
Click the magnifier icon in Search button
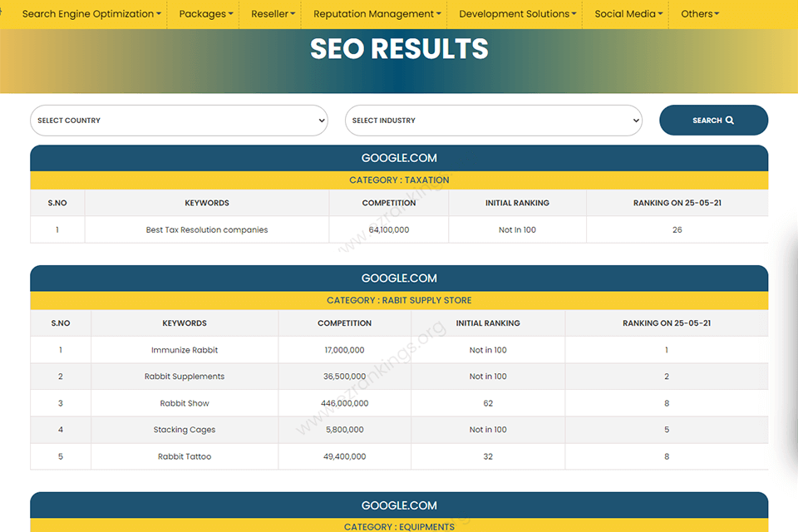(730, 121)
